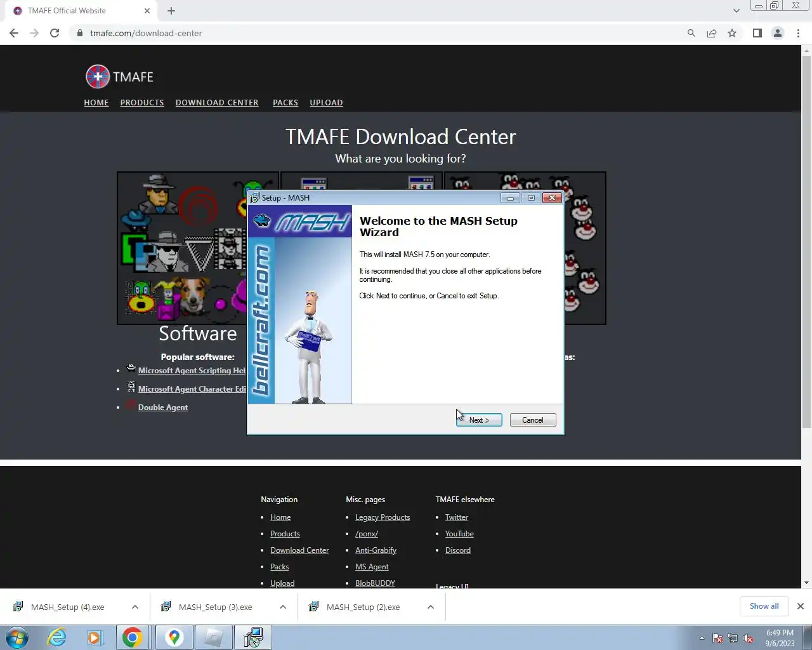Open the Double Agent link
This screenshot has width=812, height=650.
tap(163, 408)
